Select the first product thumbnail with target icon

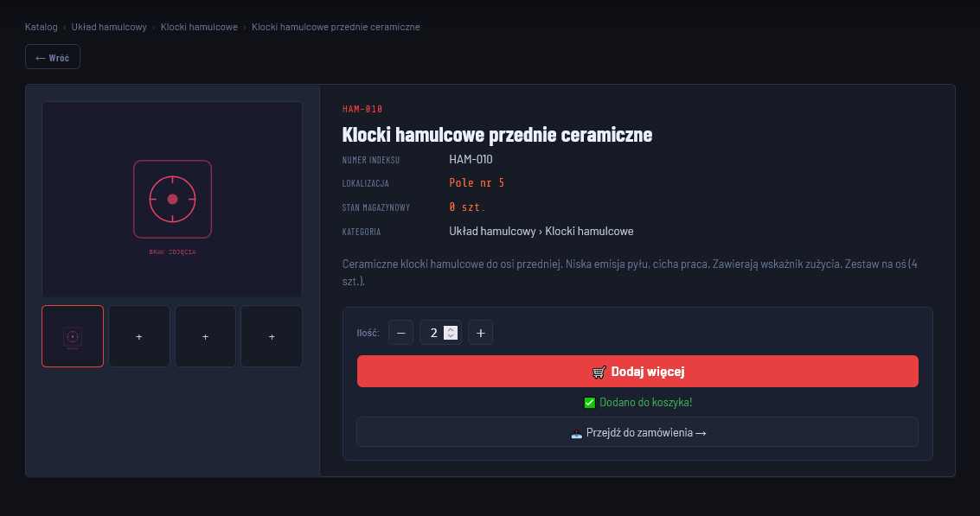click(73, 335)
